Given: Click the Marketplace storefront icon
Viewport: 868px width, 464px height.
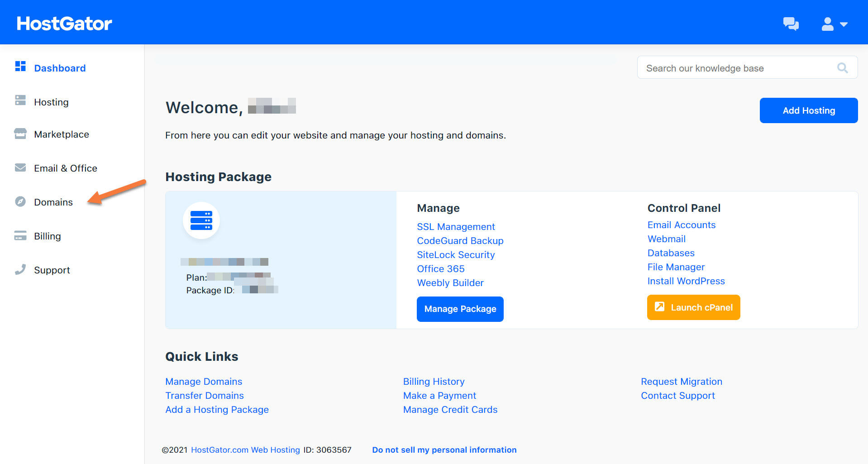Looking at the screenshot, I should point(20,134).
